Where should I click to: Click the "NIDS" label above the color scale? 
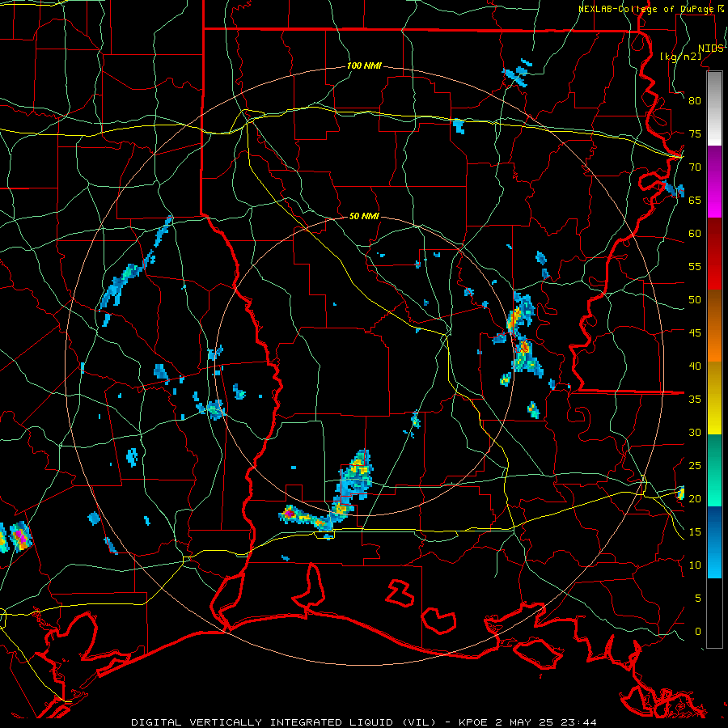(710, 49)
